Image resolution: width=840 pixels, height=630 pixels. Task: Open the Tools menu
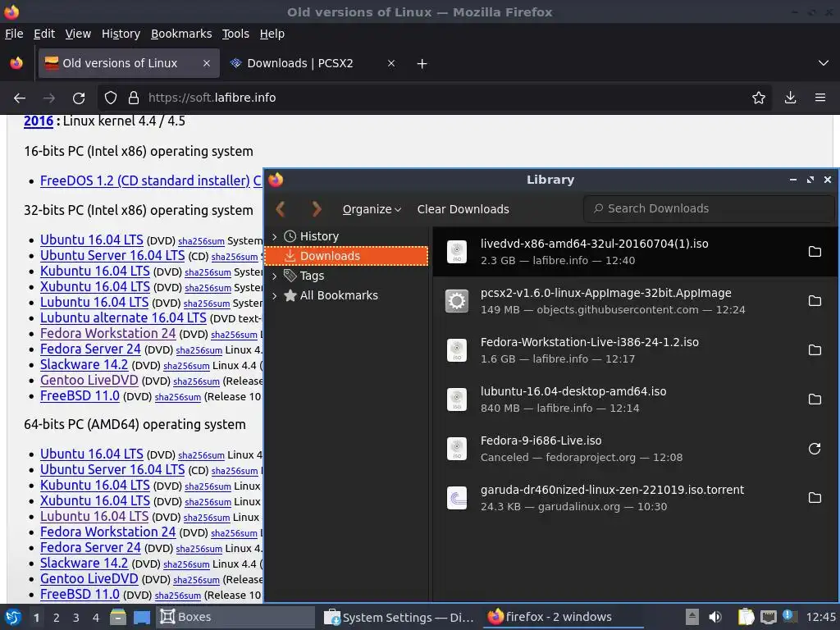tap(235, 34)
